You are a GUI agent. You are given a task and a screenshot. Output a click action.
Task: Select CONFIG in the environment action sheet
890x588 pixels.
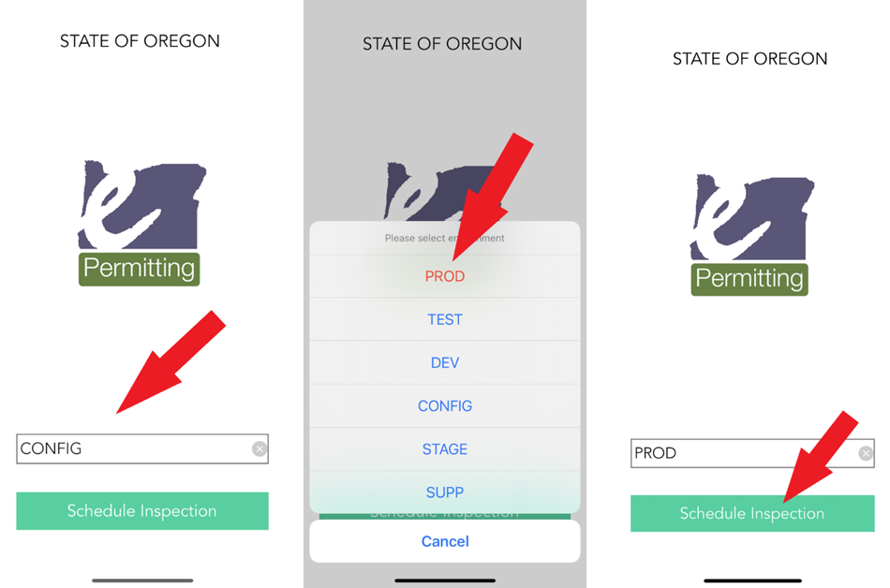pyautogui.click(x=445, y=405)
